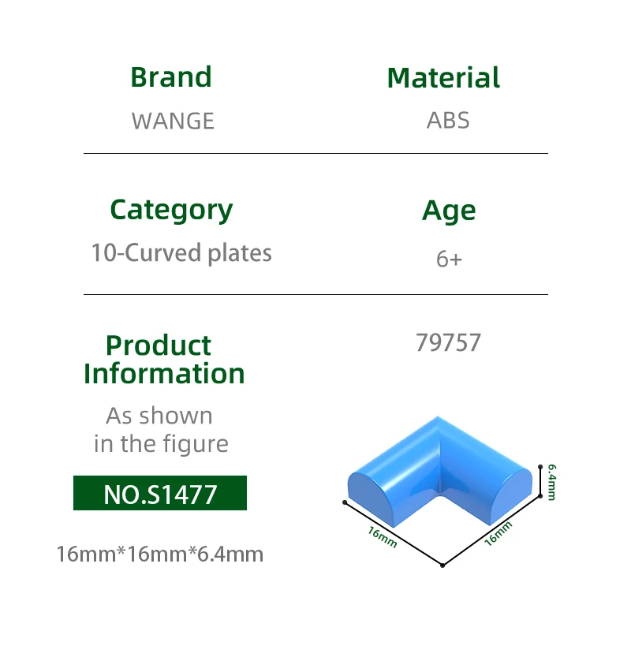Select the Brand heading
This screenshot has height=672, width=631.
tap(171, 77)
